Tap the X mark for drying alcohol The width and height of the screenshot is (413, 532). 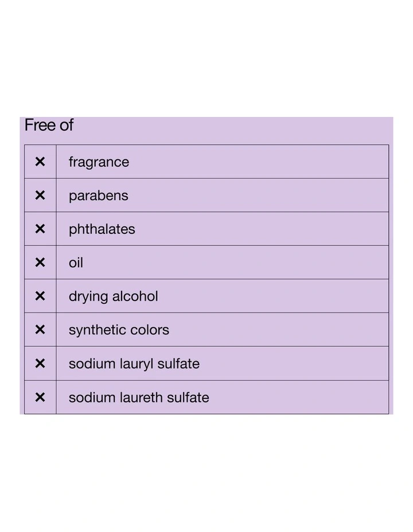(x=40, y=296)
